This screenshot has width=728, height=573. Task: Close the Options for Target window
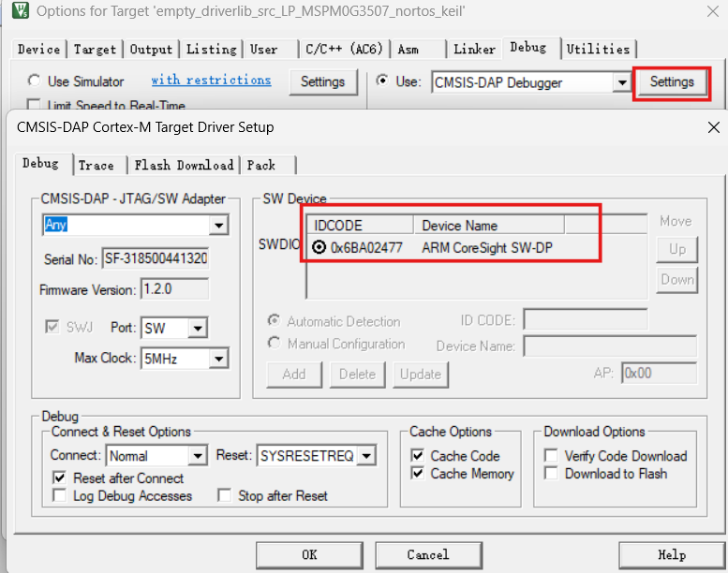click(x=713, y=11)
